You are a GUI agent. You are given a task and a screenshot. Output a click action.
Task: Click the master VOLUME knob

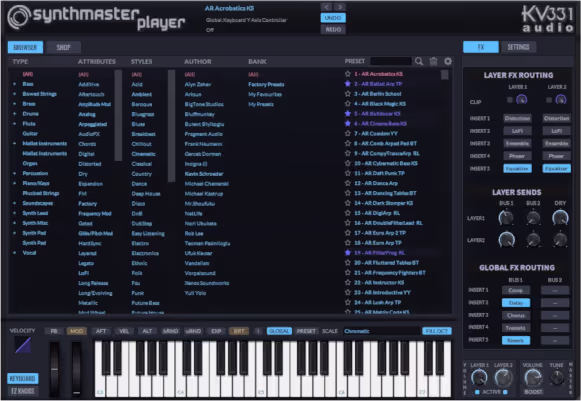[x=532, y=377]
